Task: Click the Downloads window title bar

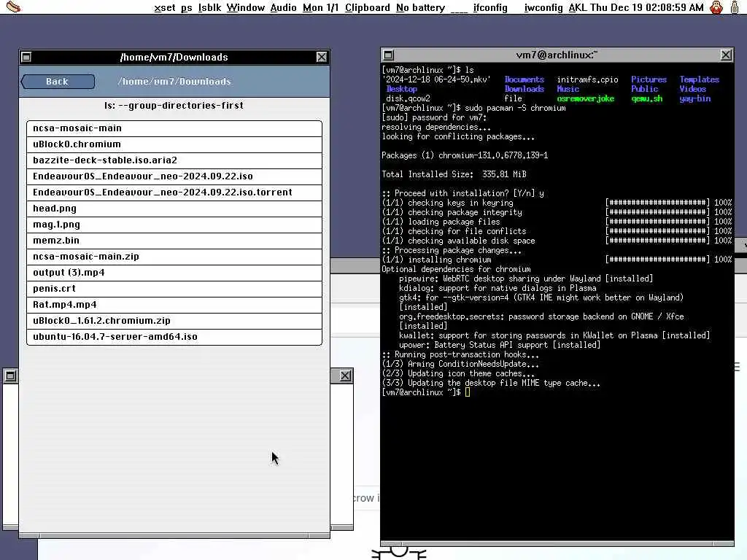Action: (x=174, y=57)
